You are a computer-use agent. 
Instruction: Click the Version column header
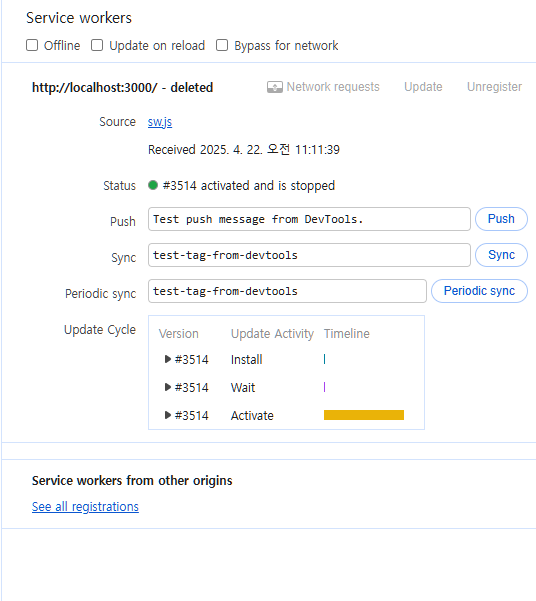click(179, 333)
